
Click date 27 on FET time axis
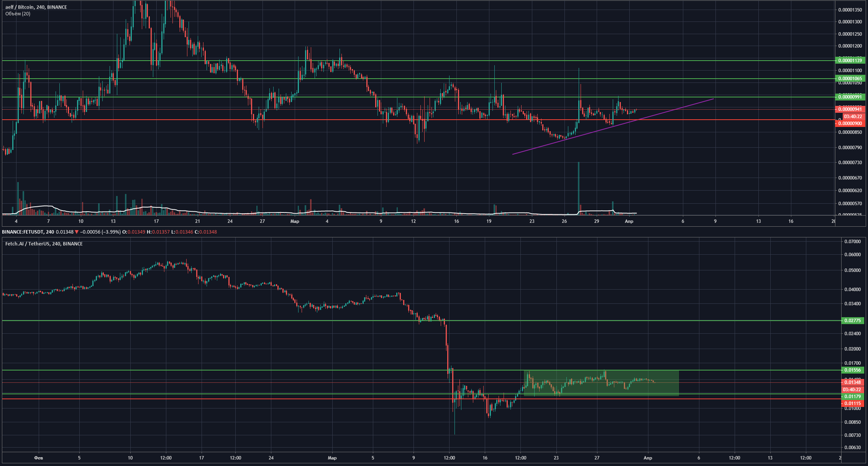[x=597, y=458]
